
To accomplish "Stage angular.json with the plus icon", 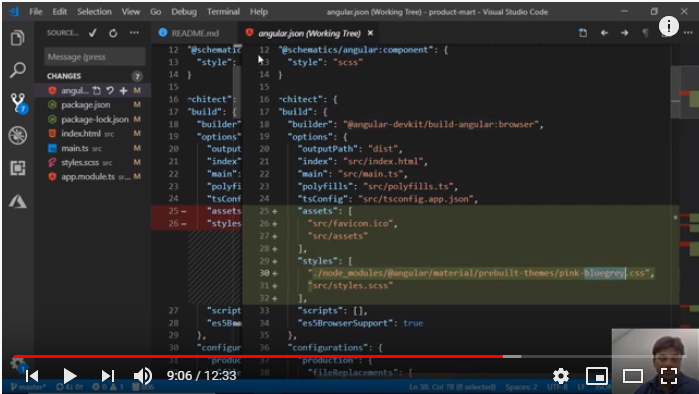I will click(123, 90).
